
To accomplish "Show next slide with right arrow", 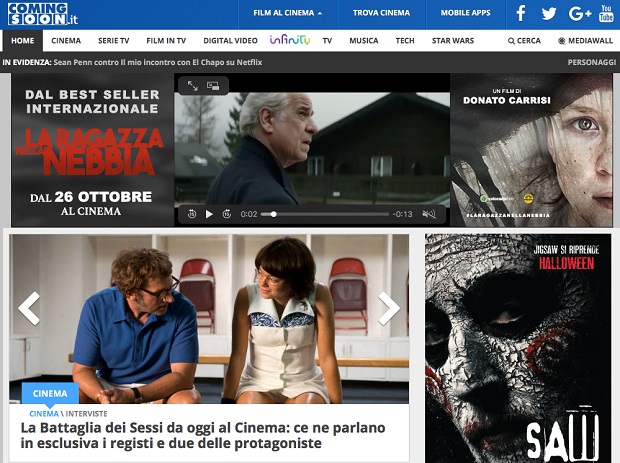I will click(x=389, y=308).
